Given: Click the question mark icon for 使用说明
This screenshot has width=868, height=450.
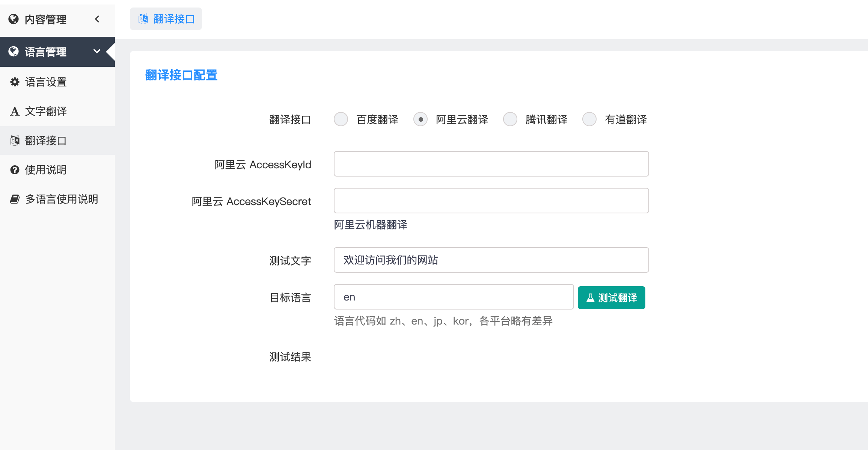Looking at the screenshot, I should 15,170.
